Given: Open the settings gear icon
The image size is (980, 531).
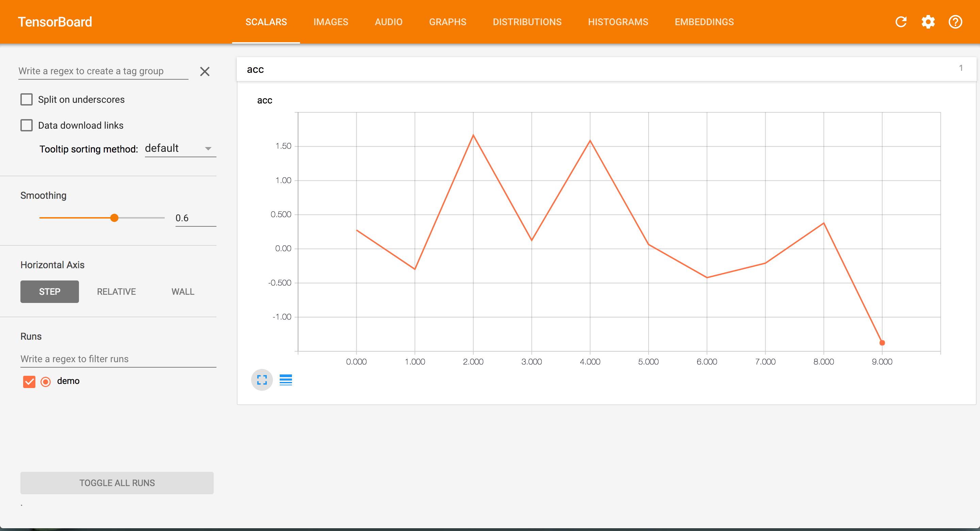Looking at the screenshot, I should (x=928, y=22).
